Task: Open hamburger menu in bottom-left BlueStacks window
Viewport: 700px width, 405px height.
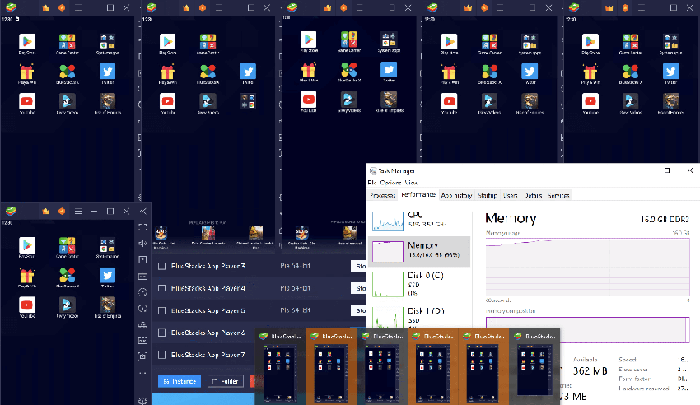Action: (x=78, y=211)
